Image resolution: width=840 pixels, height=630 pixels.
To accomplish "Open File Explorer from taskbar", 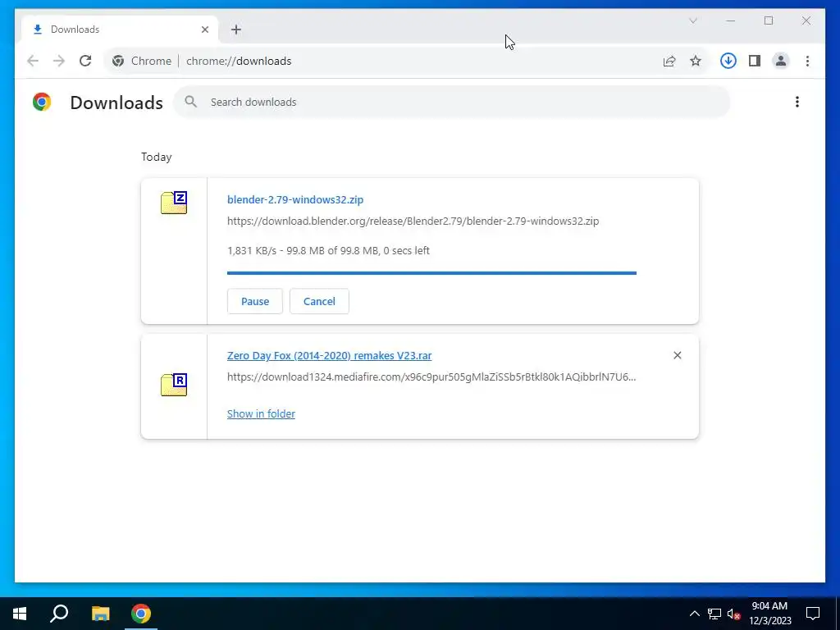I will click(100, 614).
